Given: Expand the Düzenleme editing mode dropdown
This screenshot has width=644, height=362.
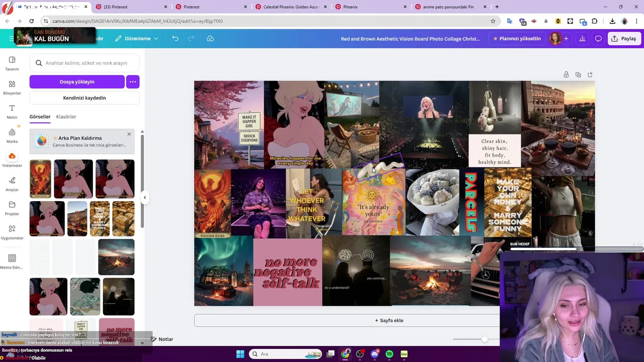Looking at the screenshot, I should [136, 39].
